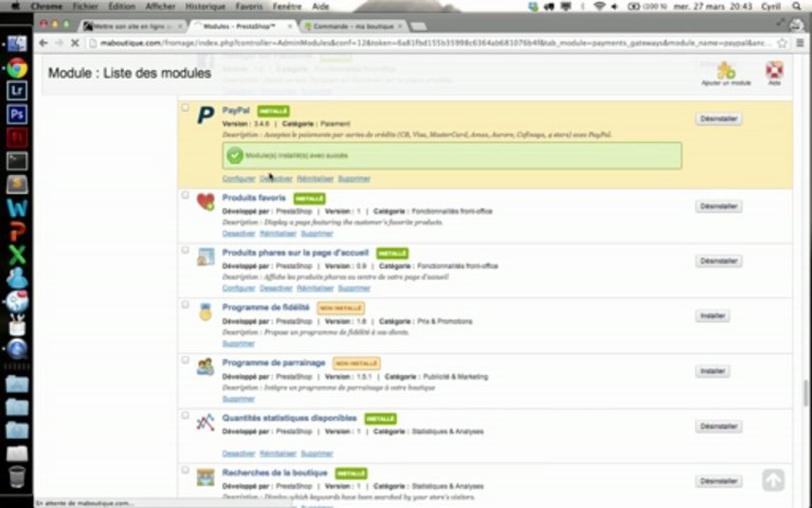Viewport: 812px width, 508px height.
Task: Switch to the Commande - ma boutique tab
Action: coord(353,26)
